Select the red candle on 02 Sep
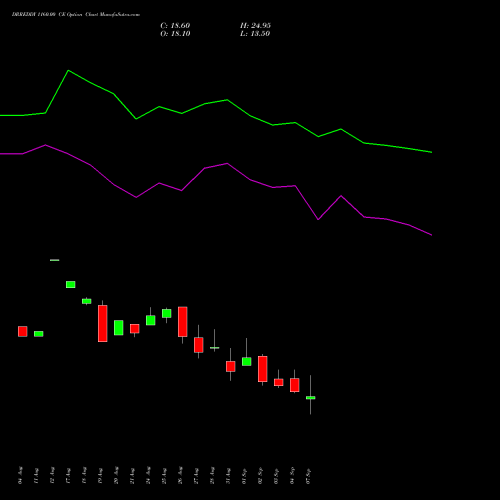The height and width of the screenshot is (500, 500). (263, 369)
